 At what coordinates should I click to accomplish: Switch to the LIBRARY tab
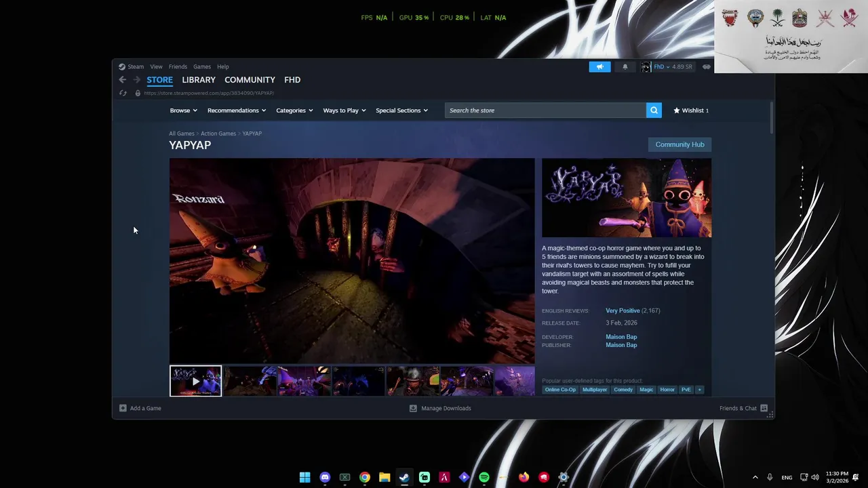point(199,80)
